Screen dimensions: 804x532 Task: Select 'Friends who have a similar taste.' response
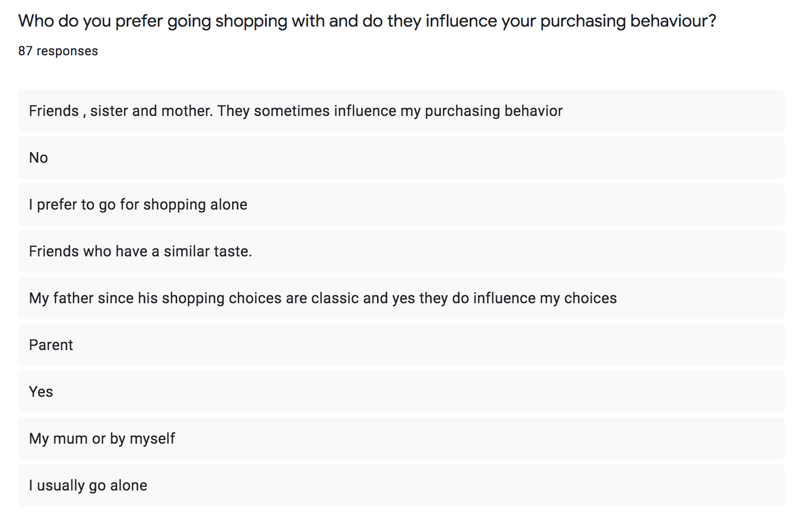coord(401,251)
